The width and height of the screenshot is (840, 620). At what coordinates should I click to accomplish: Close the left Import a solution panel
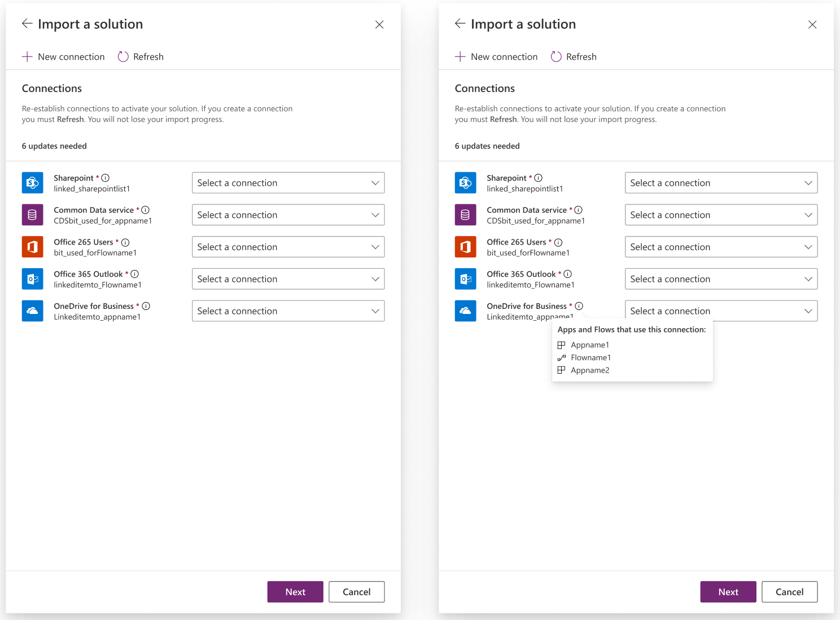coord(379,24)
